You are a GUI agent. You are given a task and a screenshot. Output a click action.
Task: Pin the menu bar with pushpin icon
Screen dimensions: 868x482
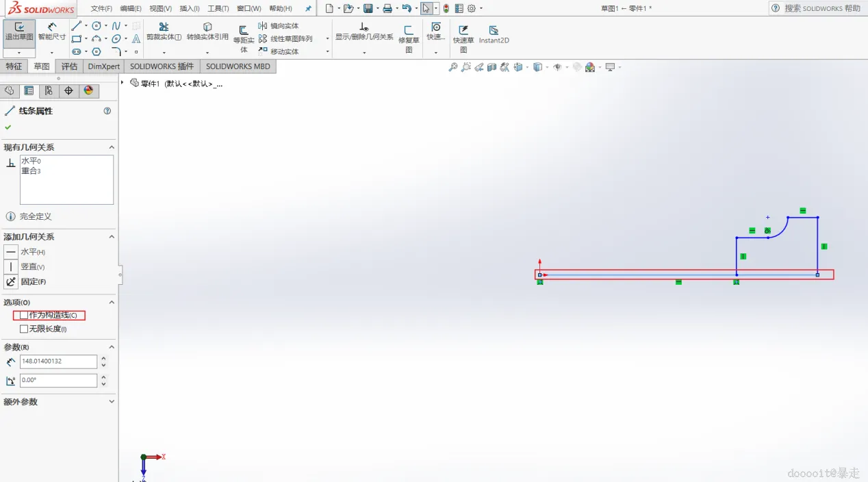[x=309, y=8]
